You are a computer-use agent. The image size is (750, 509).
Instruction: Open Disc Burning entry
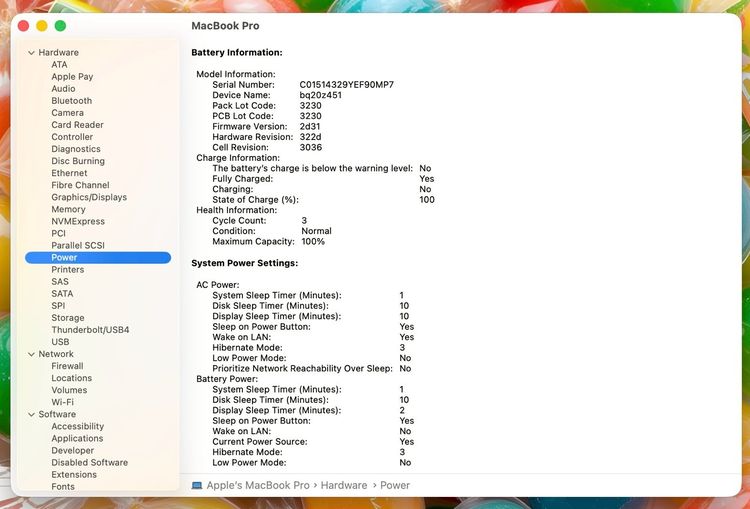pyautogui.click(x=78, y=161)
